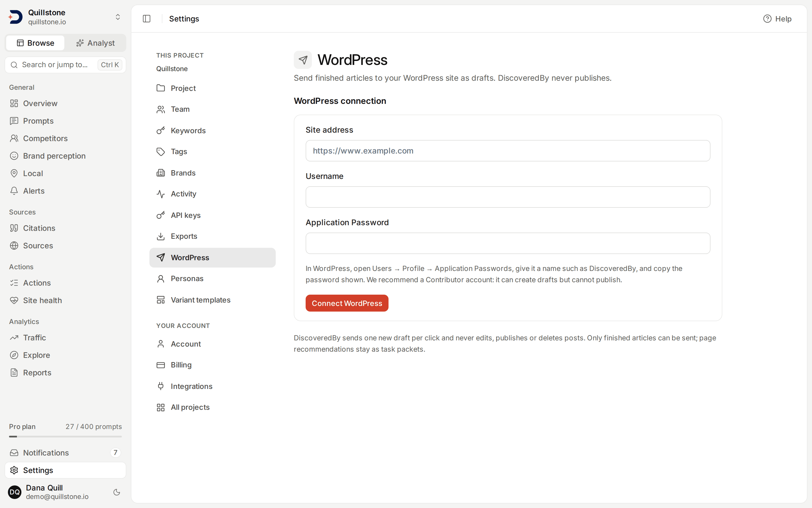Screen dimensions: 812x508
Task: Open Citations in the sidebar
Action: click(65, 228)
